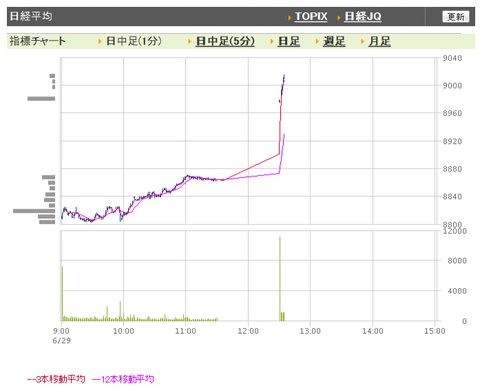
Task: Click the 8960 price axis label
Action: tap(452, 113)
